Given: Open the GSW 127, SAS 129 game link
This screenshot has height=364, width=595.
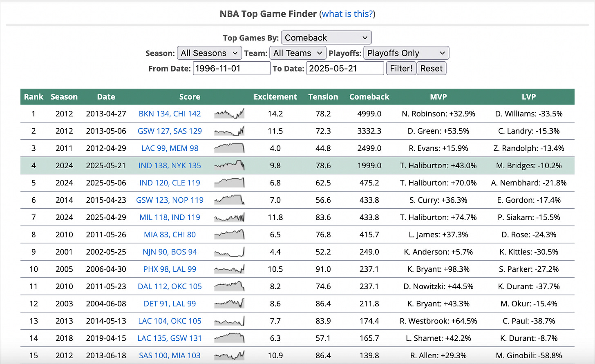Looking at the screenshot, I should (x=170, y=131).
